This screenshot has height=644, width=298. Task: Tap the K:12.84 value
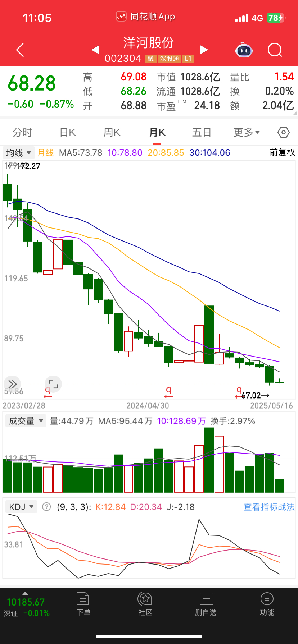pyautogui.click(x=110, y=507)
